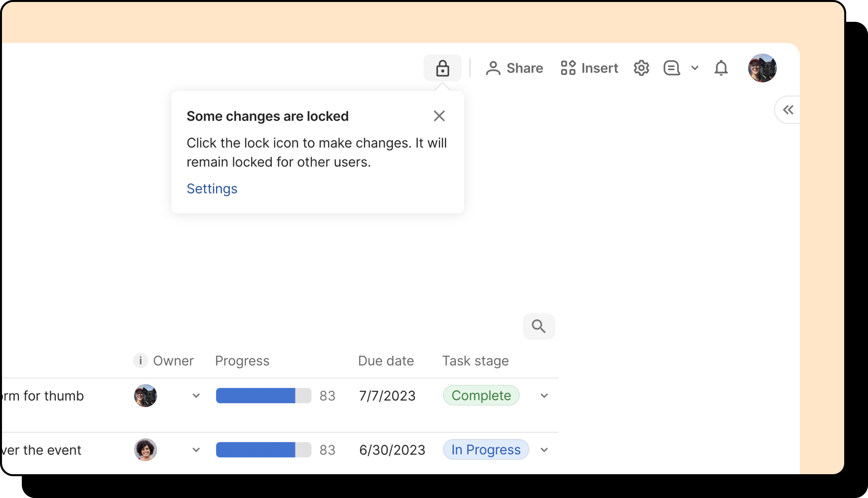Open Settings from the locked changes popup

point(212,188)
